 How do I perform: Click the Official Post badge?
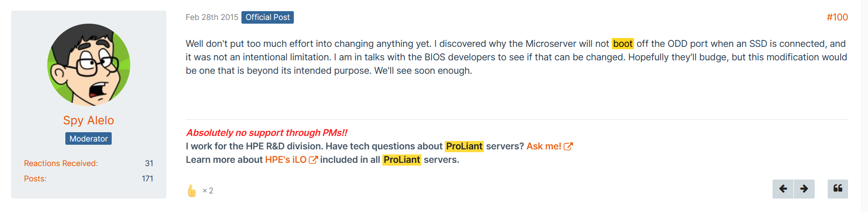267,17
